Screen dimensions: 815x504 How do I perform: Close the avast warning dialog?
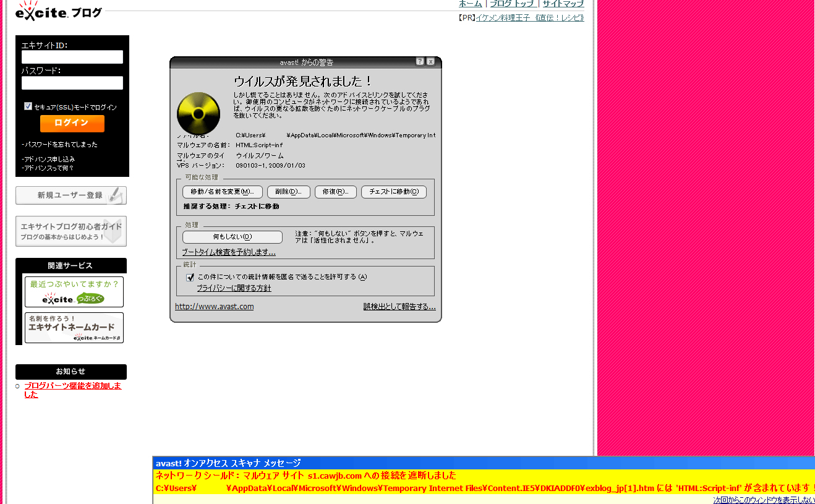point(430,62)
